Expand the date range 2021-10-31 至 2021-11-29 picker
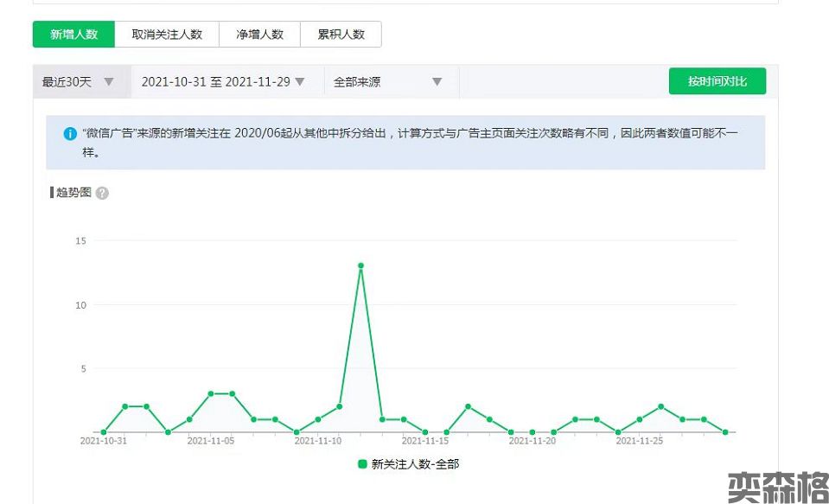This screenshot has width=829, height=504. [x=223, y=82]
